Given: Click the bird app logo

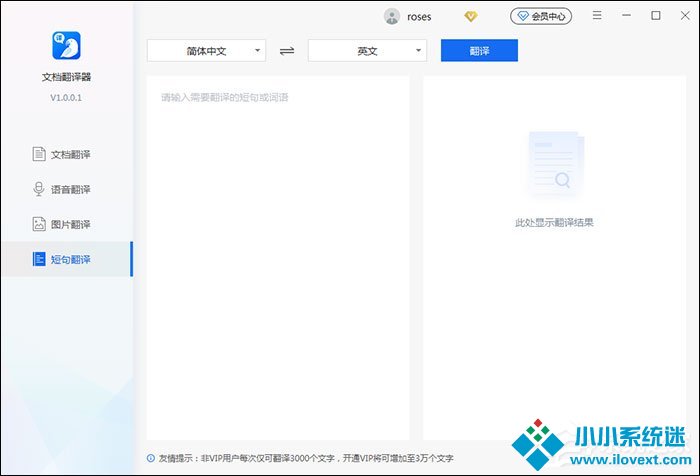Looking at the screenshot, I should pyautogui.click(x=65, y=46).
